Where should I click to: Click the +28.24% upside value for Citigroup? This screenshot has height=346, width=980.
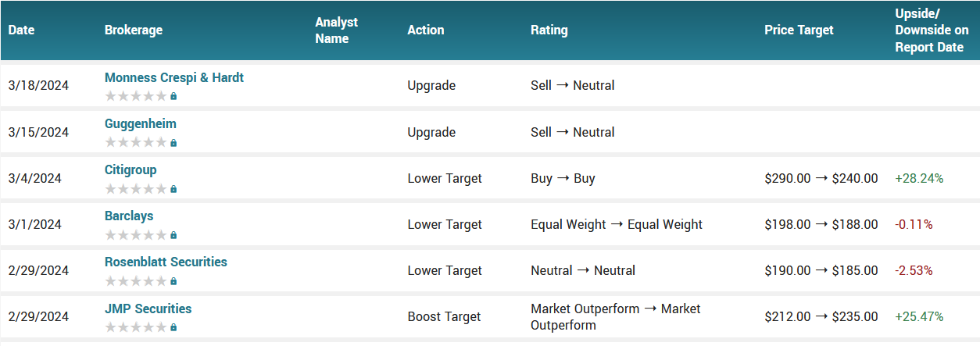click(919, 178)
